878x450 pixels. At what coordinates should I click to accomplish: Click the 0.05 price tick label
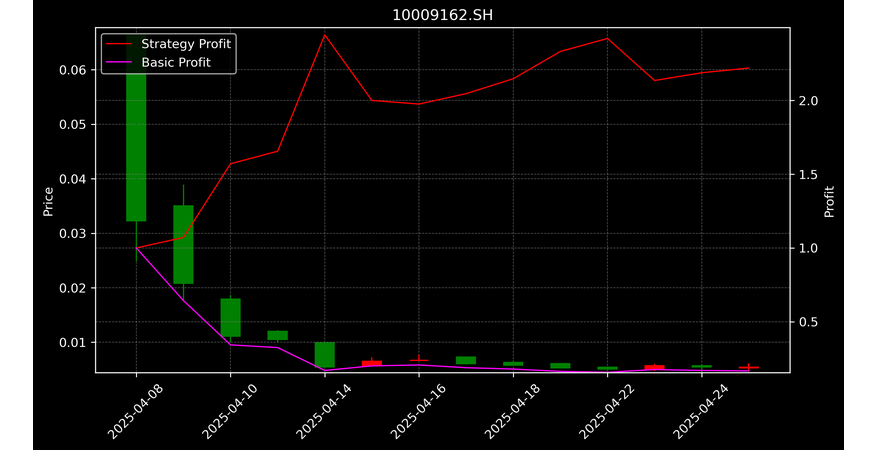[x=74, y=124]
